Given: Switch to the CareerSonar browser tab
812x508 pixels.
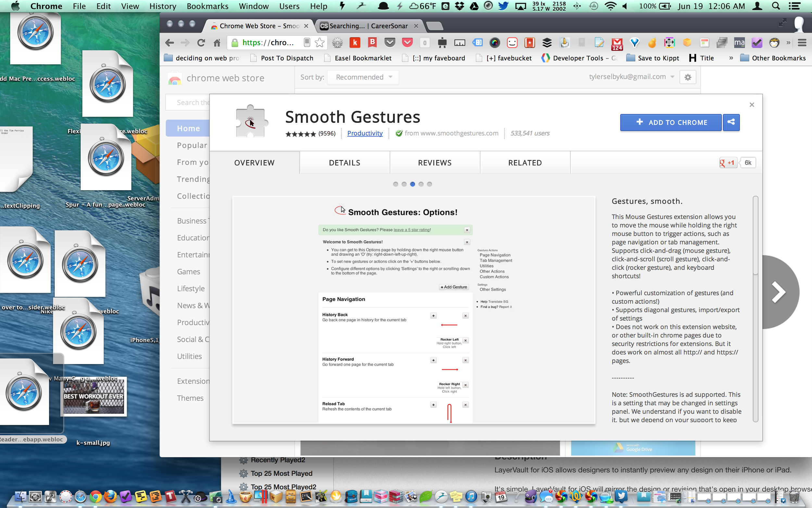Looking at the screenshot, I should pos(369,26).
